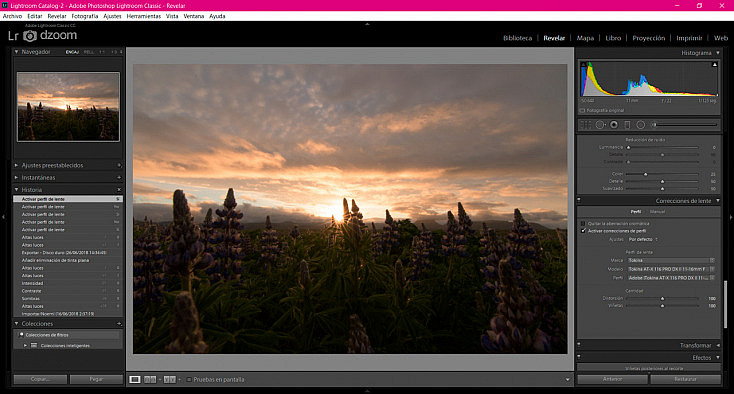Open the Modelo lens model dropdown

click(671, 269)
